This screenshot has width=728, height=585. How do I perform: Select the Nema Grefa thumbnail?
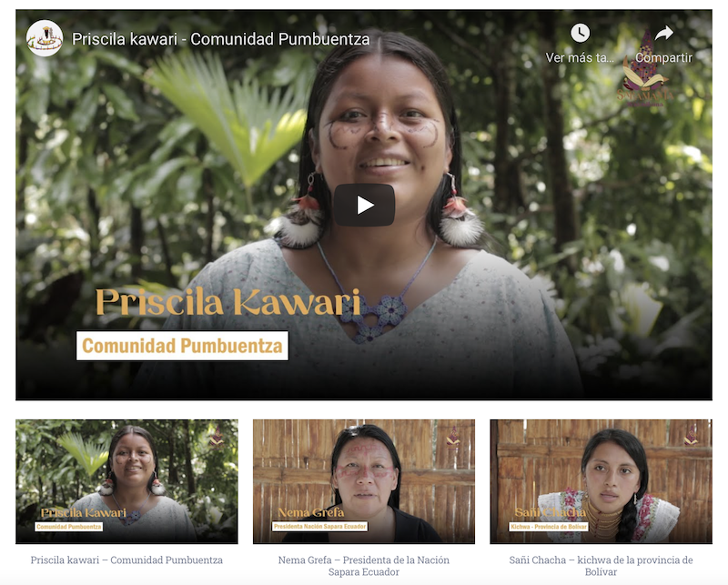tap(364, 481)
